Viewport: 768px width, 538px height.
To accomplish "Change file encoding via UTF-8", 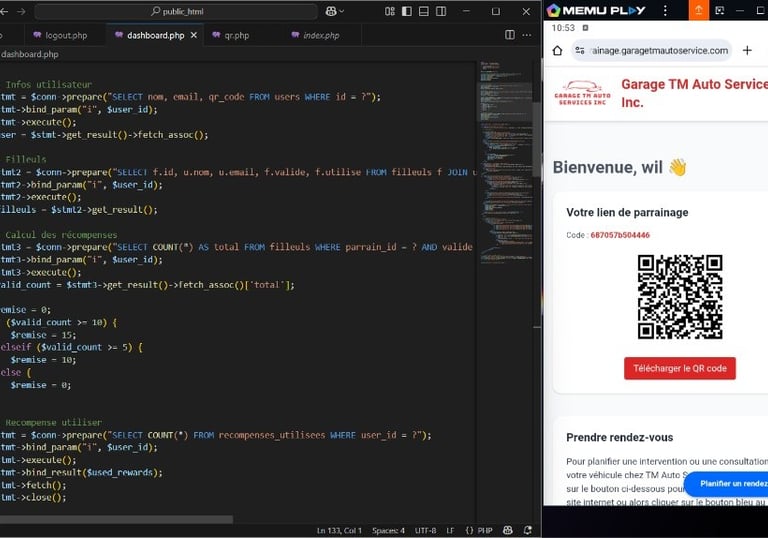I will 425,531.
